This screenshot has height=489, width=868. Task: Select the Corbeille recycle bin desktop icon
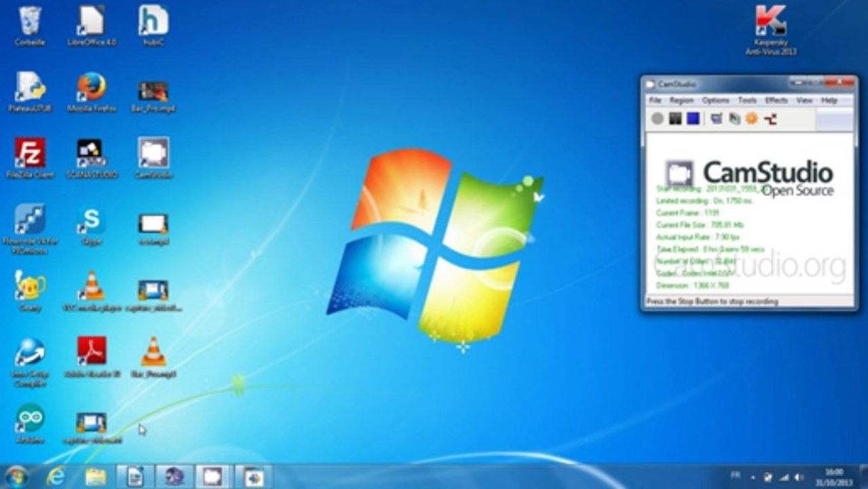pos(30,26)
